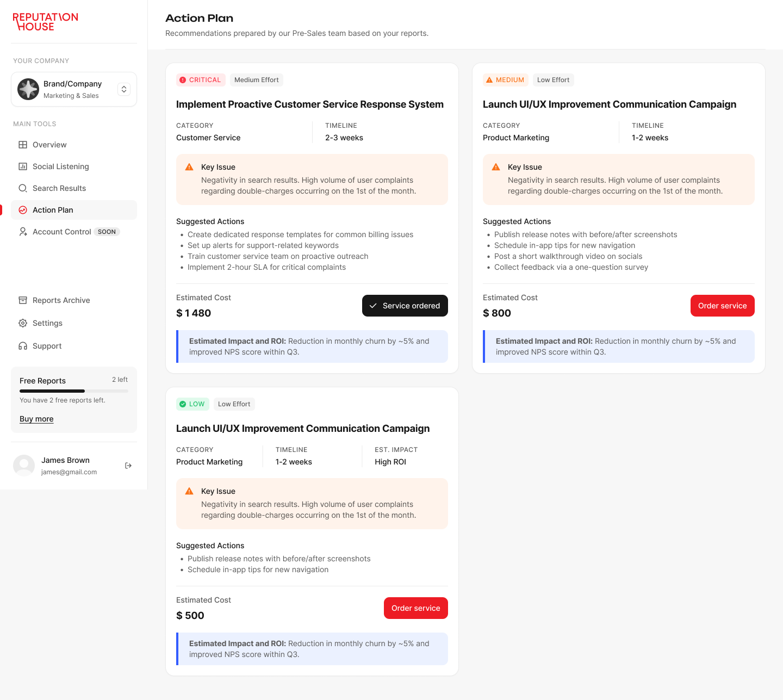783x700 pixels.
Task: Click the james@gmail.com email text
Action: click(69, 472)
